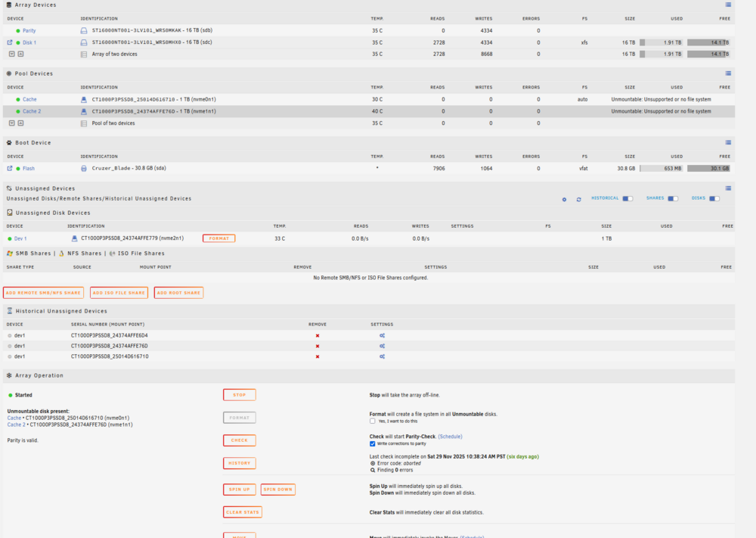Click the Cache 2 nvme1n1 drive icon
The width and height of the screenshot is (756, 538).
pyautogui.click(x=84, y=111)
